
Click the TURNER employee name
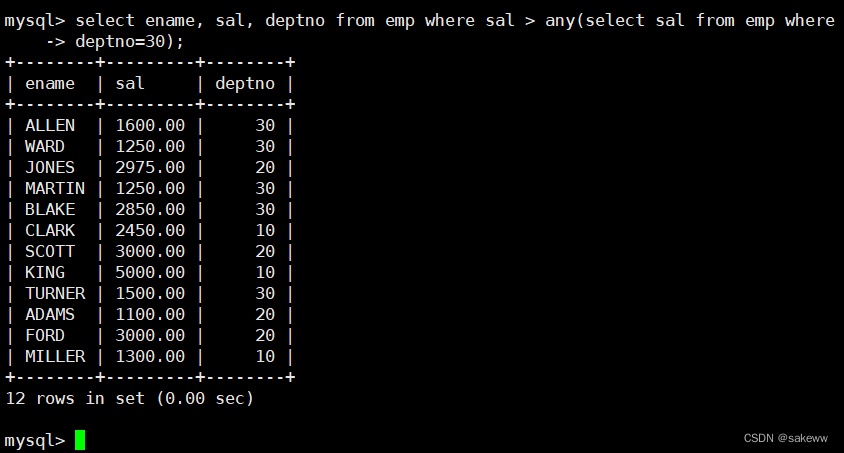55,293
